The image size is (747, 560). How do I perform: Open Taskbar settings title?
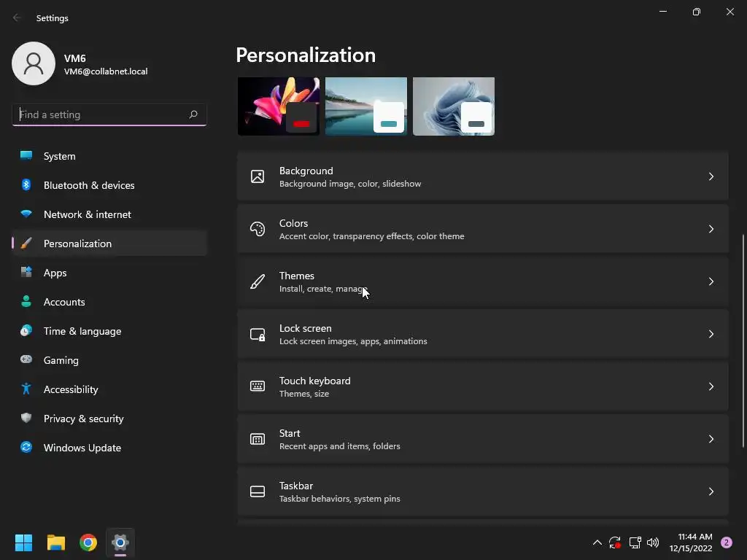tap(296, 486)
